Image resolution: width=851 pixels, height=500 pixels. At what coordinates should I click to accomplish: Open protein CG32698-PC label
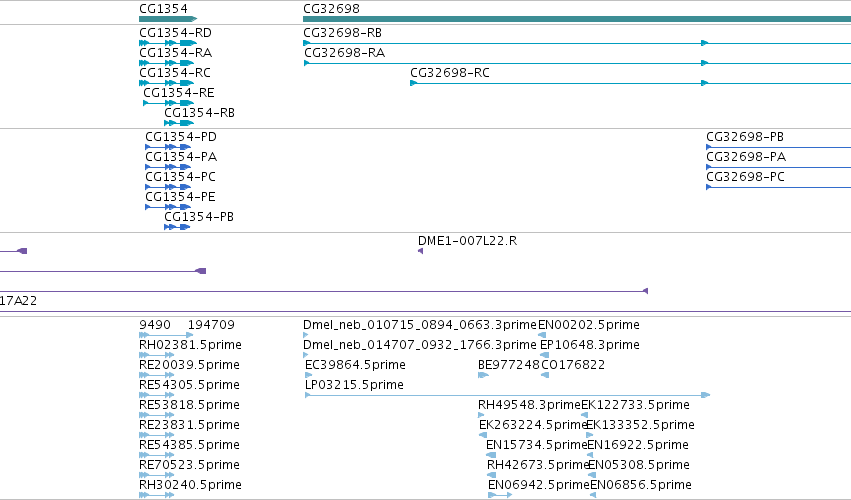[x=745, y=177]
